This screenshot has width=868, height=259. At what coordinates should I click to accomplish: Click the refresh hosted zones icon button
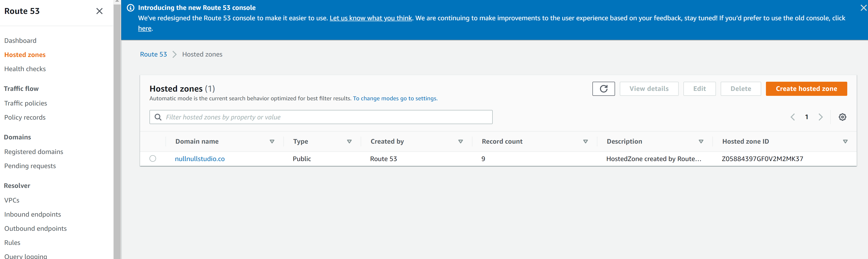click(x=603, y=89)
